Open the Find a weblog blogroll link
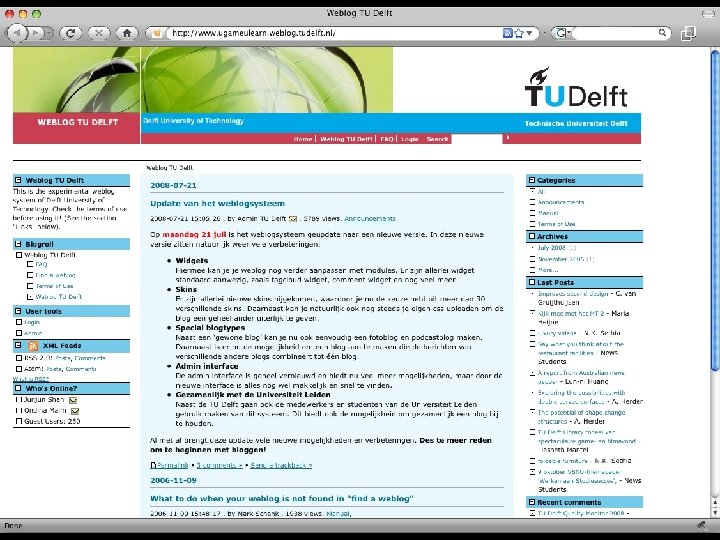The image size is (720, 540). coord(56,275)
